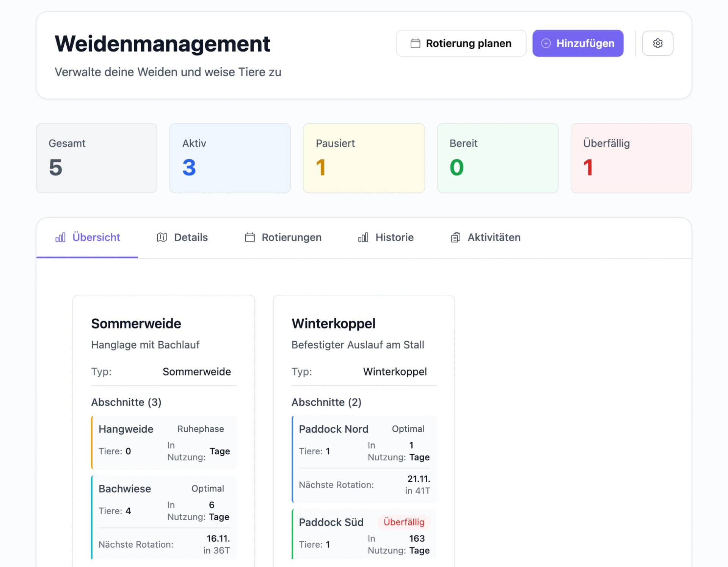Click the Optimal status of Paddock Nord
728x567 pixels.
pos(408,429)
